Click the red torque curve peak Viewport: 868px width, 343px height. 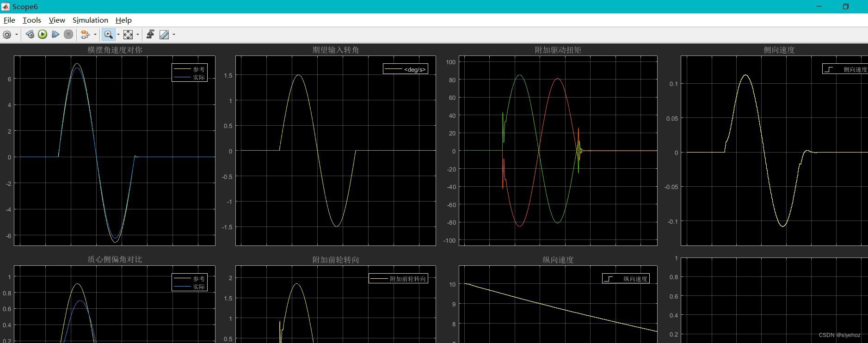tap(558, 79)
